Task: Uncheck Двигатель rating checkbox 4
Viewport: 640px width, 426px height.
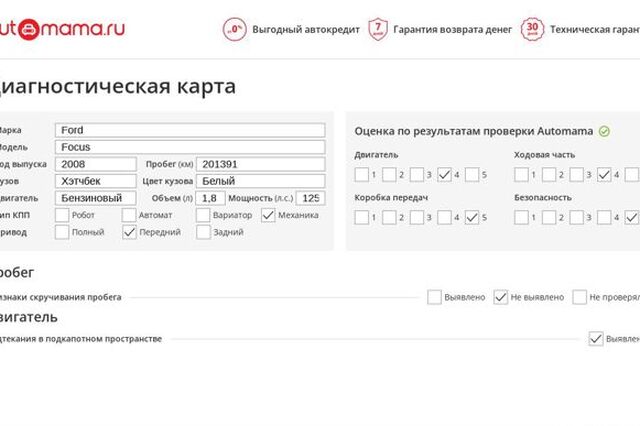Action: [x=444, y=175]
